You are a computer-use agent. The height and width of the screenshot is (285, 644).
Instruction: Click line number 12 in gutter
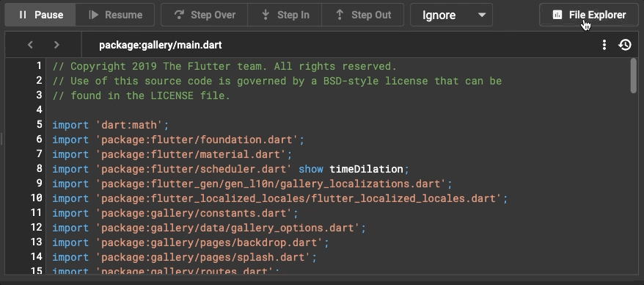click(37, 228)
